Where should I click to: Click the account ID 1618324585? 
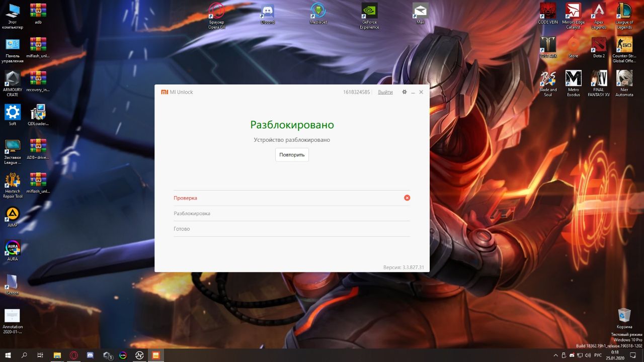click(356, 92)
